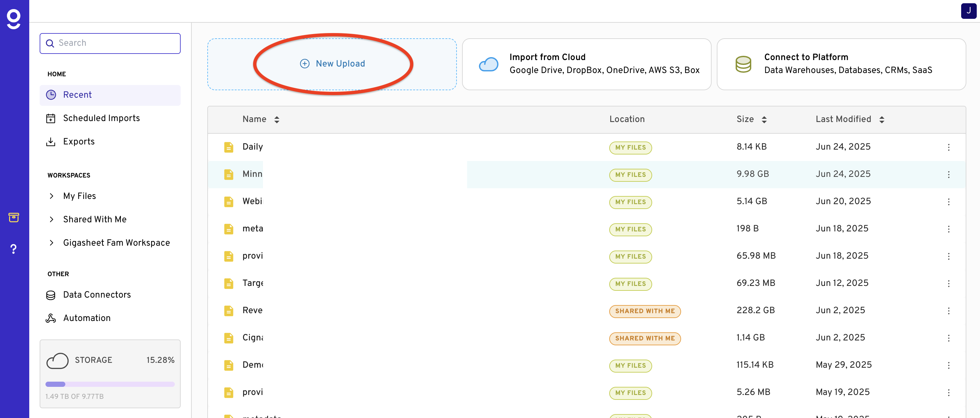Click the Connect to Platform database icon
The image size is (980, 418).
(743, 64)
